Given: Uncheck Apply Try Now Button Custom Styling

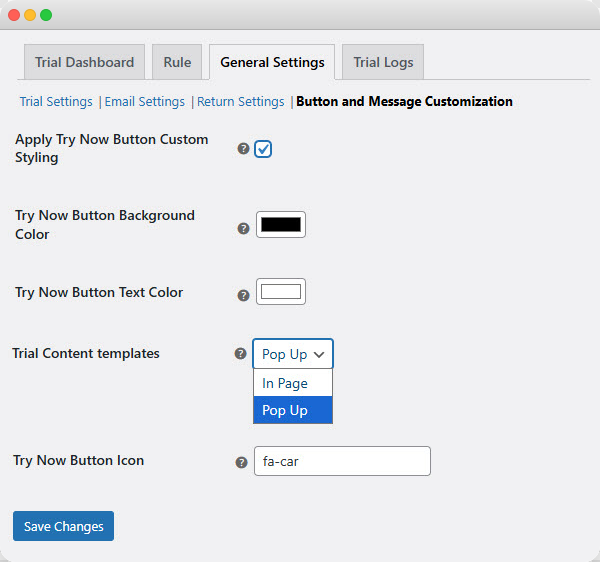Looking at the screenshot, I should [x=263, y=149].
